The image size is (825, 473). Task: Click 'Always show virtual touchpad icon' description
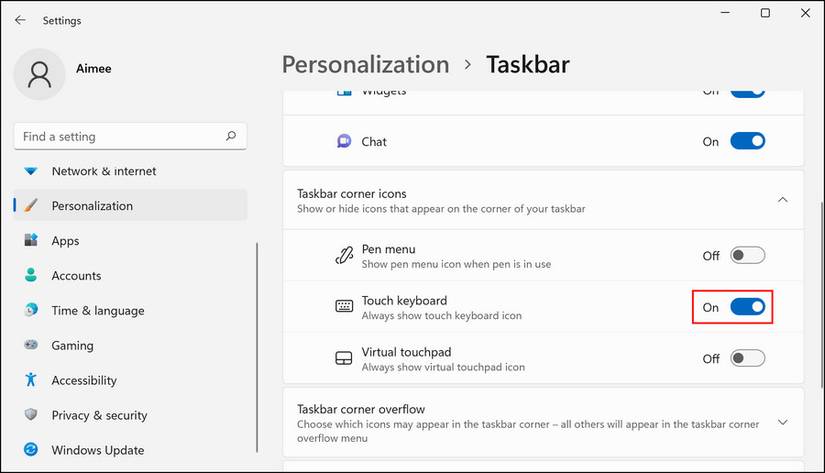click(x=443, y=367)
